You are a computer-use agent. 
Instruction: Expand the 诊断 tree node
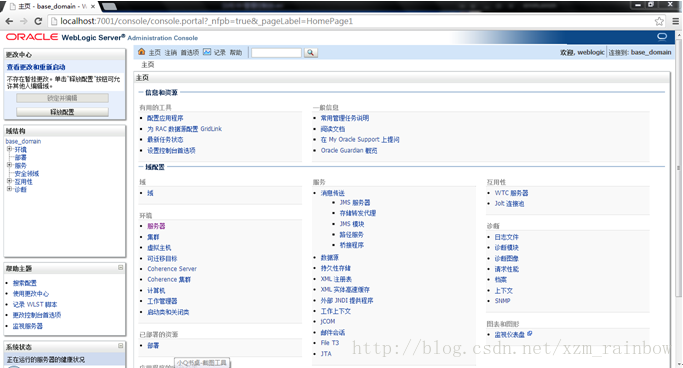point(9,189)
